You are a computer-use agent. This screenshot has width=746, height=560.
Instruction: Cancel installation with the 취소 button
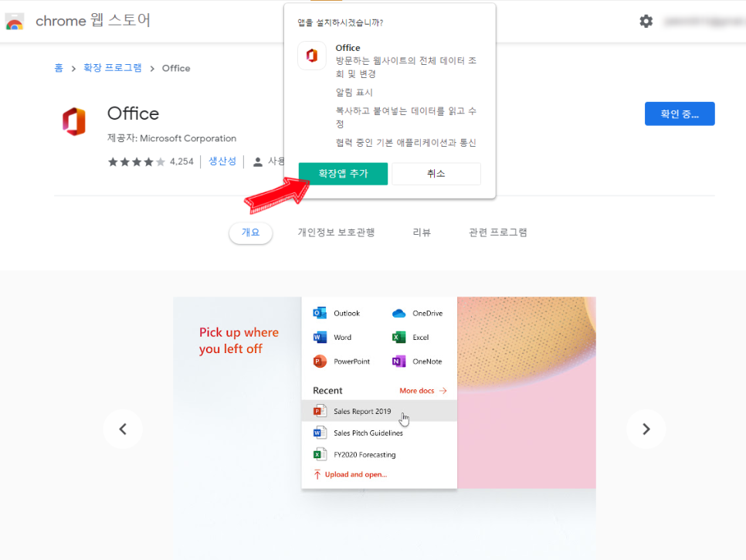click(436, 174)
